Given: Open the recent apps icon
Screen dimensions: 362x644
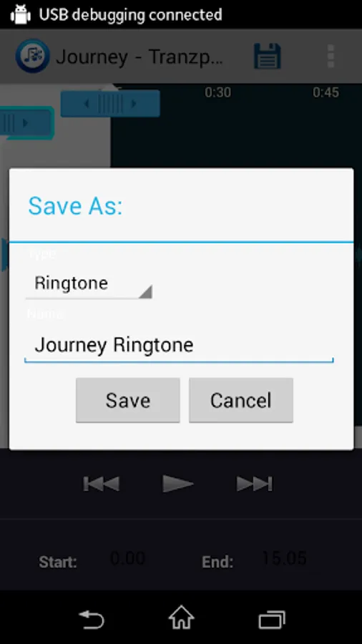Looking at the screenshot, I should tap(271, 620).
